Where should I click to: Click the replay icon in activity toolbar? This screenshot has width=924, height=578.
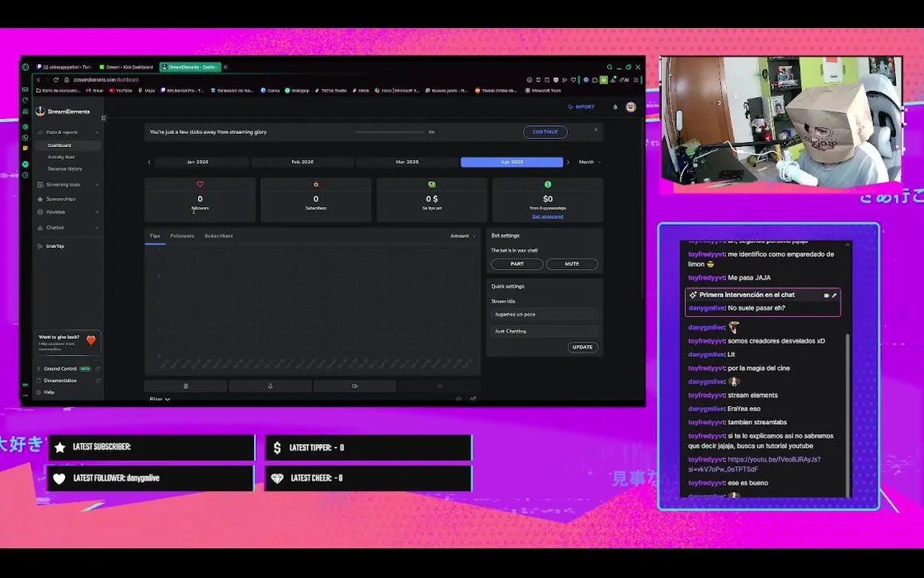(x=355, y=386)
